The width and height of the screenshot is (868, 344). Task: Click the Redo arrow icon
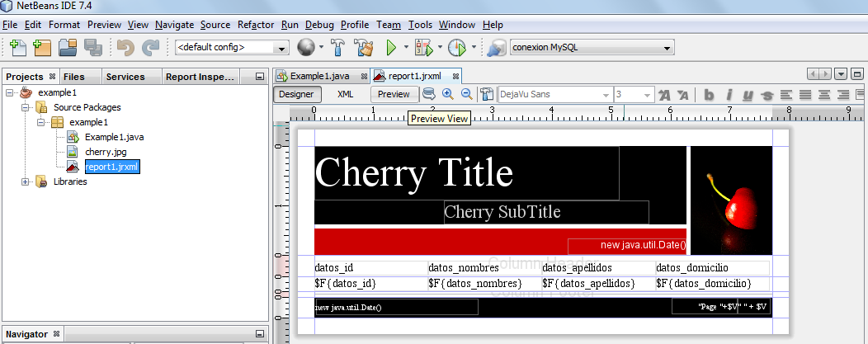150,48
